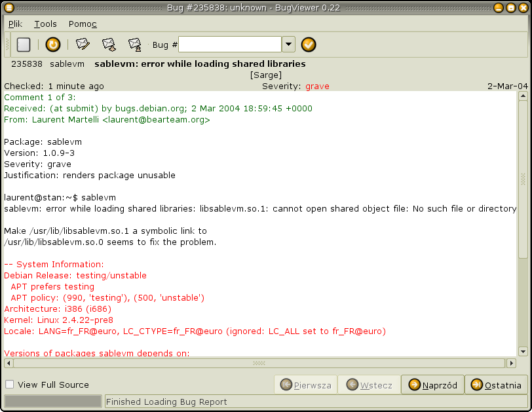Click the 'Received: (at submit)' line
Image resolution: width=532 pixels, height=412 pixels.
click(158, 109)
